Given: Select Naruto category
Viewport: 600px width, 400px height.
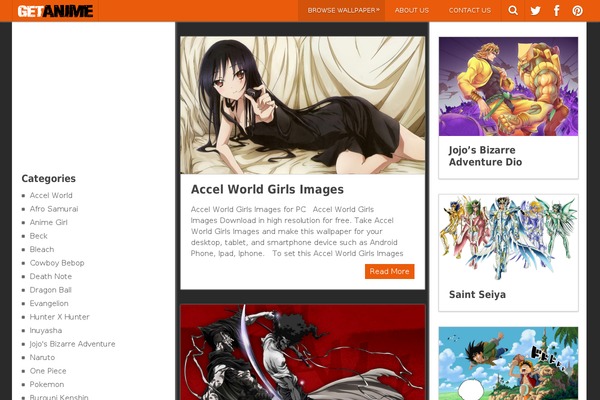Looking at the screenshot, I should pos(42,358).
